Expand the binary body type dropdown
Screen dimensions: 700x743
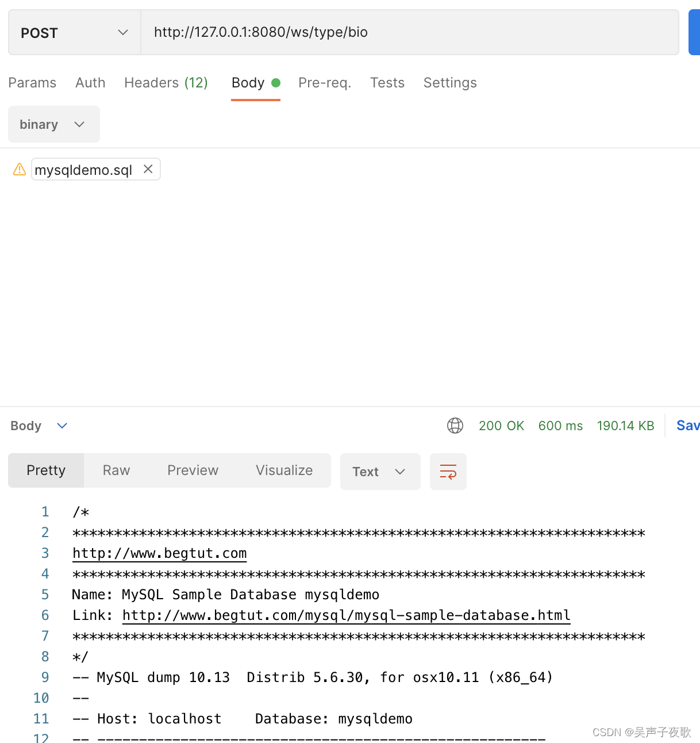click(54, 124)
